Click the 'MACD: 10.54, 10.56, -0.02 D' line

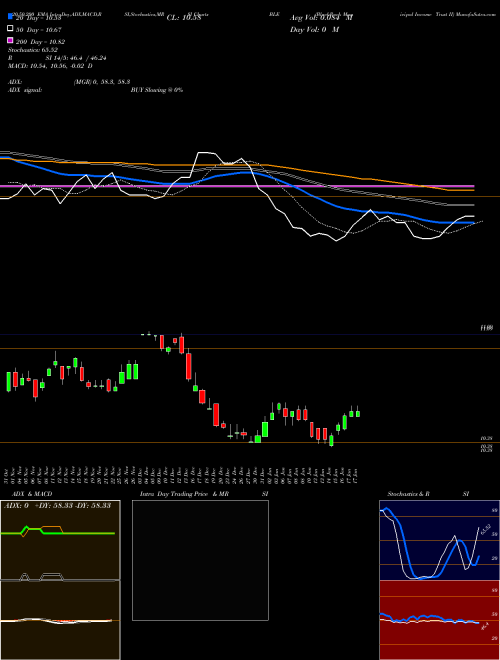[50, 66]
